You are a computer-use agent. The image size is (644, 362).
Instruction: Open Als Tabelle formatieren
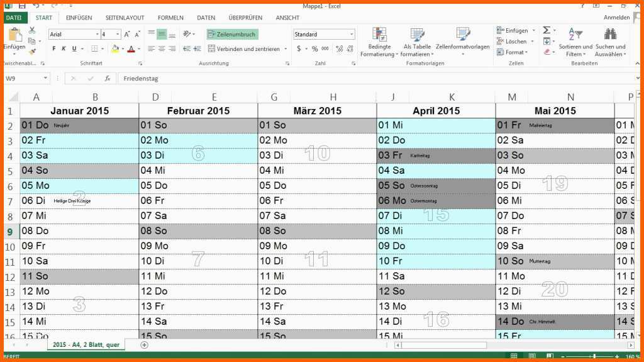[417, 42]
